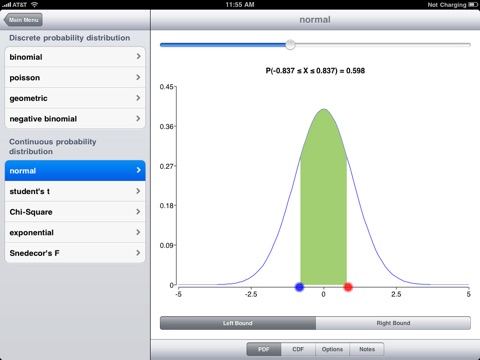Click the blue filled part of the slider
This screenshot has width=480, height=360.
(x=223, y=45)
